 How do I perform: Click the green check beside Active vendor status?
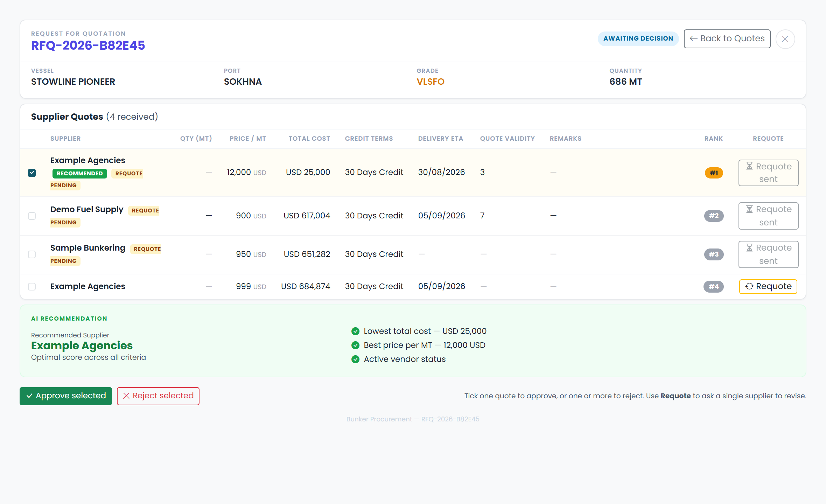coord(355,359)
